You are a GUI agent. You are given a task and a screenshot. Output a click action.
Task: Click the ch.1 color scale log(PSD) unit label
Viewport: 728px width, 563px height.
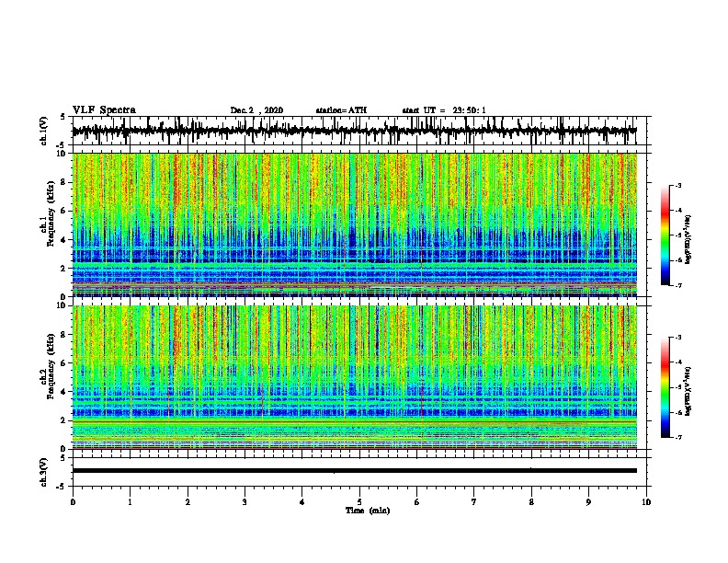[688, 239]
